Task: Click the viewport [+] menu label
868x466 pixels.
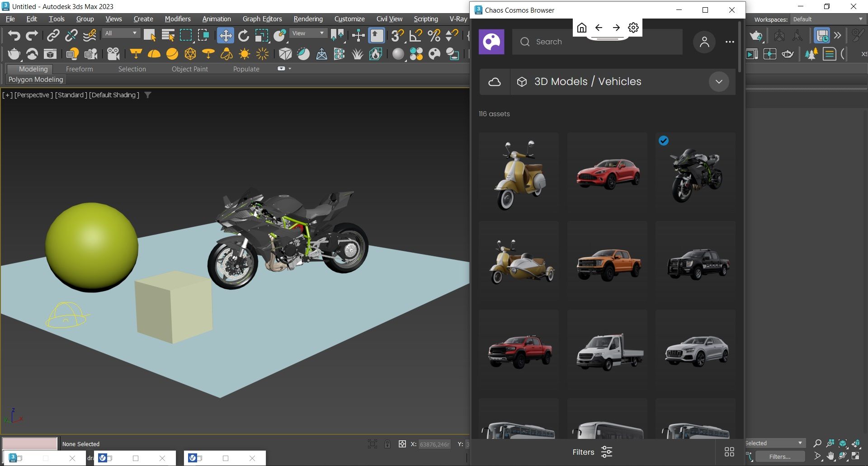Action: (7, 95)
